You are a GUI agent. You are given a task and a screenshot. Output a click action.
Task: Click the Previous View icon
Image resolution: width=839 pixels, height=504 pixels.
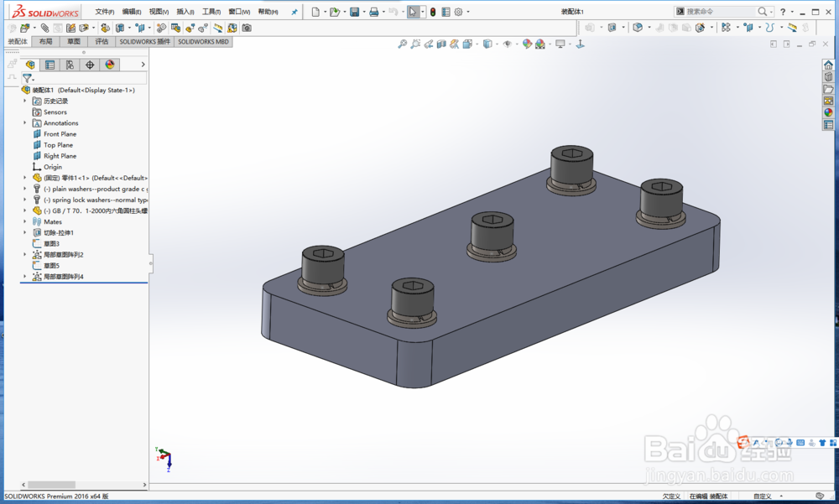click(429, 44)
